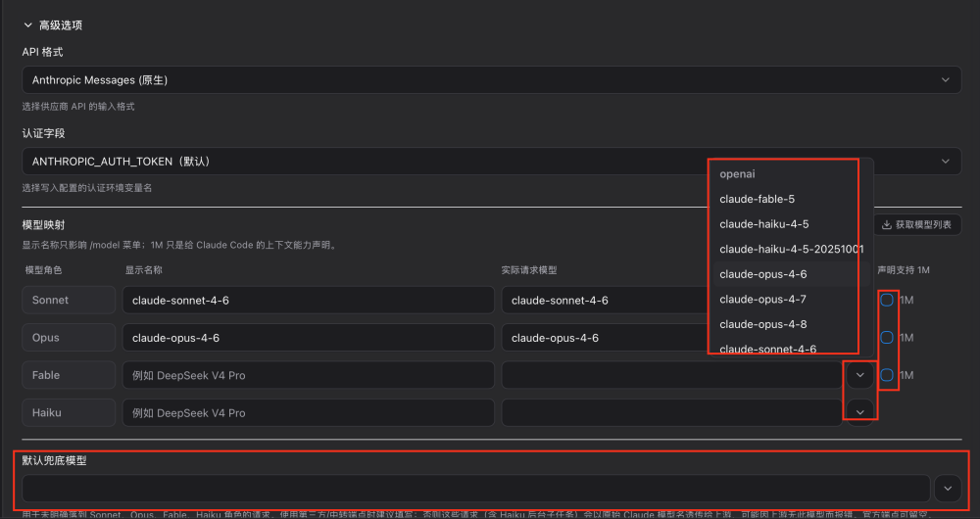This screenshot has width=980, height=519.
Task: Focus Haiku actual request model field
Action: point(672,413)
